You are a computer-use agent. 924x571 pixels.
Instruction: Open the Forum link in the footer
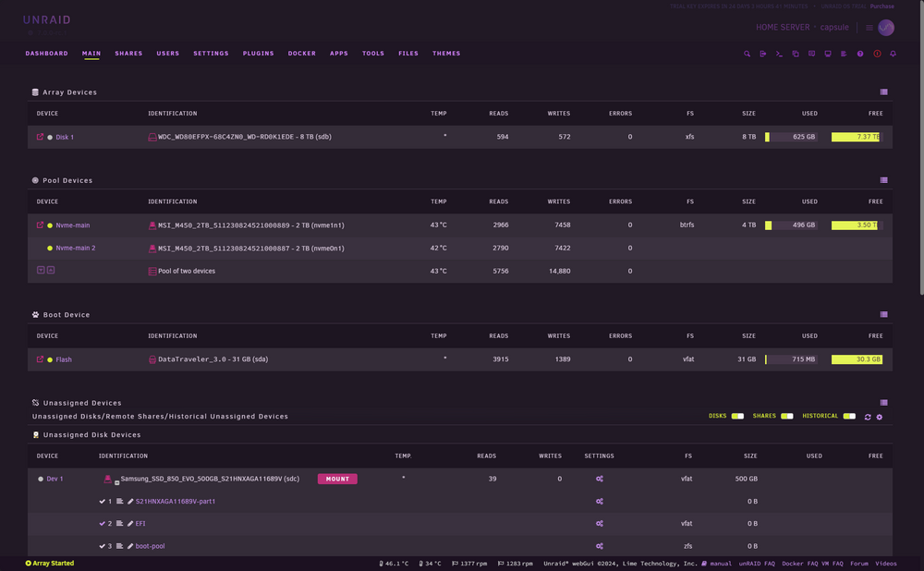coord(859,564)
